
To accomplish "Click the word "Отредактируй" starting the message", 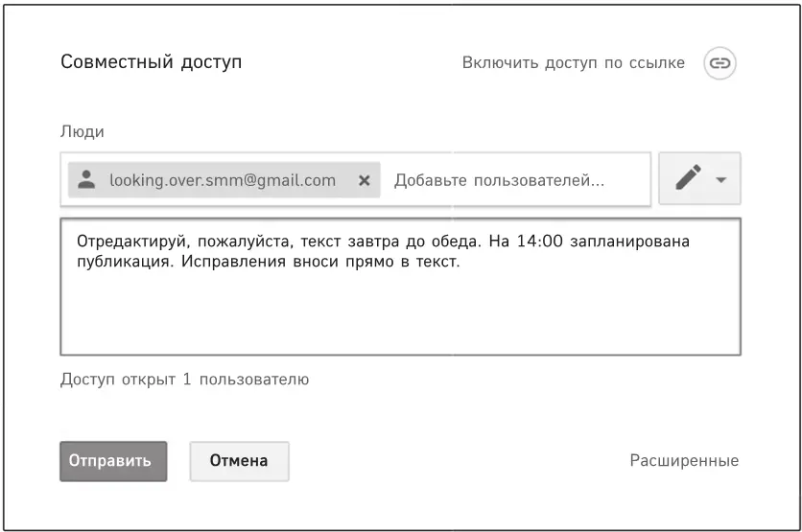I will click(x=127, y=242).
